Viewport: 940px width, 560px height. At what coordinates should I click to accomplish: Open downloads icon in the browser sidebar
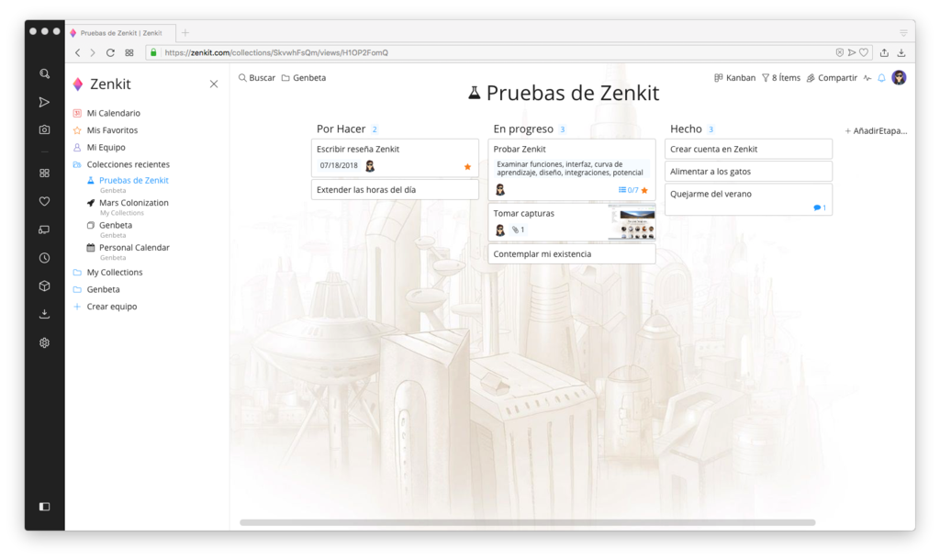pos(44,314)
